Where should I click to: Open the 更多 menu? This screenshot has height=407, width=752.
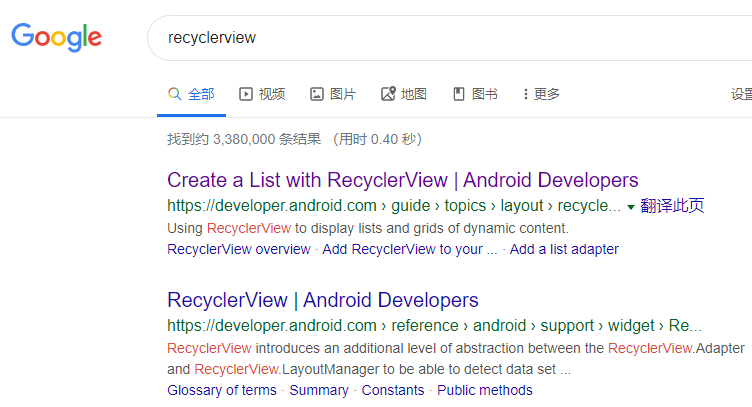541,94
